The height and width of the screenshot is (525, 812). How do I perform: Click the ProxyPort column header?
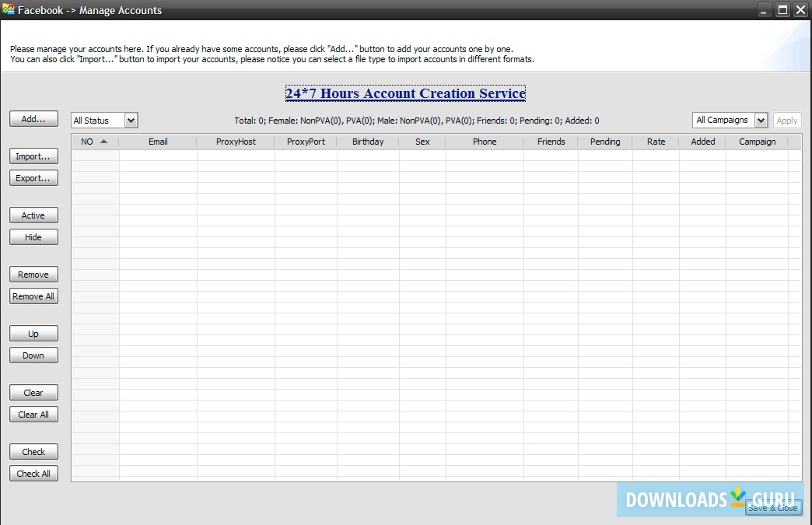point(306,142)
